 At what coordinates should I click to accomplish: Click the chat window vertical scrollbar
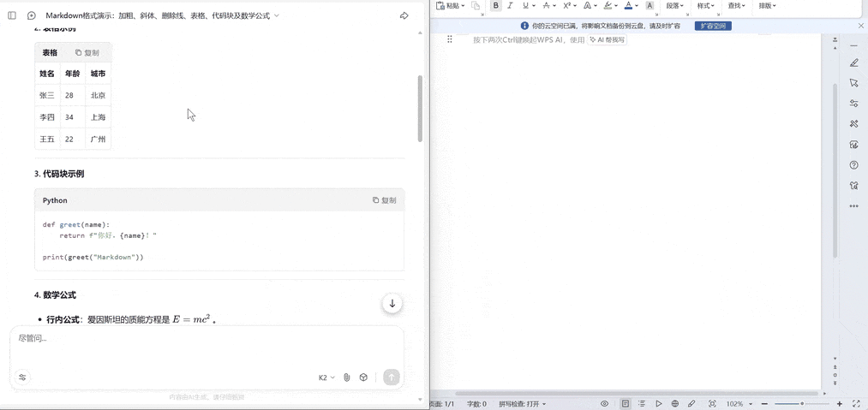[420, 109]
